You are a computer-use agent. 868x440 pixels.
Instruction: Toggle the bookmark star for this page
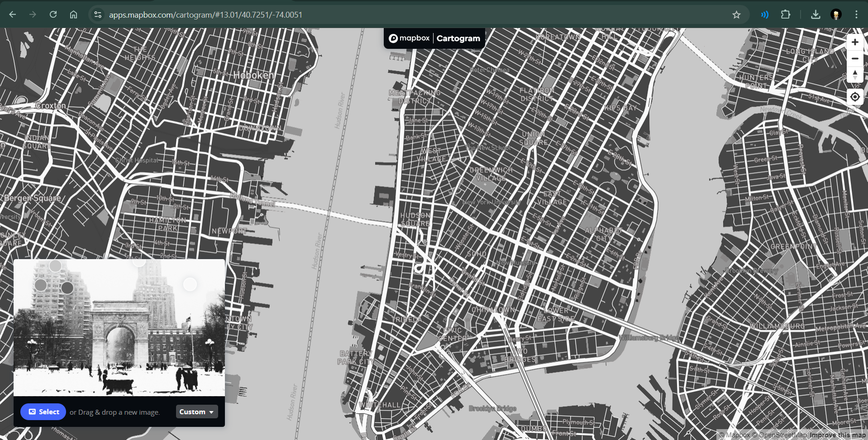point(736,14)
